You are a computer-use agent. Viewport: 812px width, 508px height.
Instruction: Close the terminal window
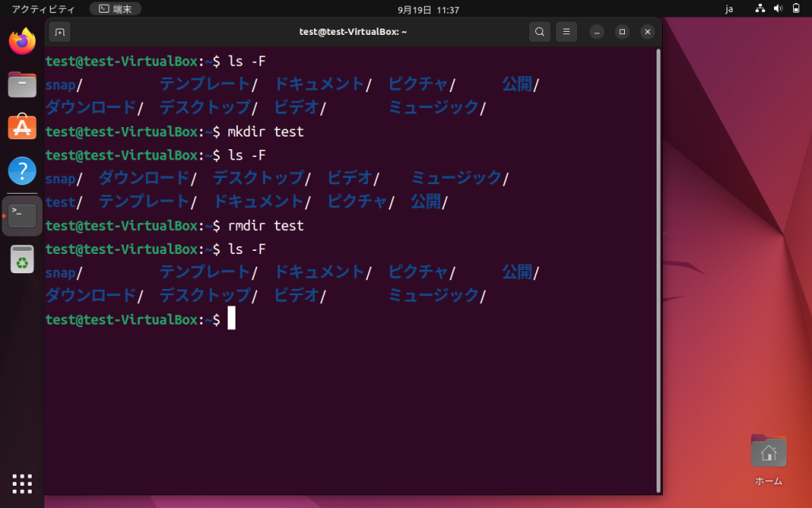coord(648,32)
